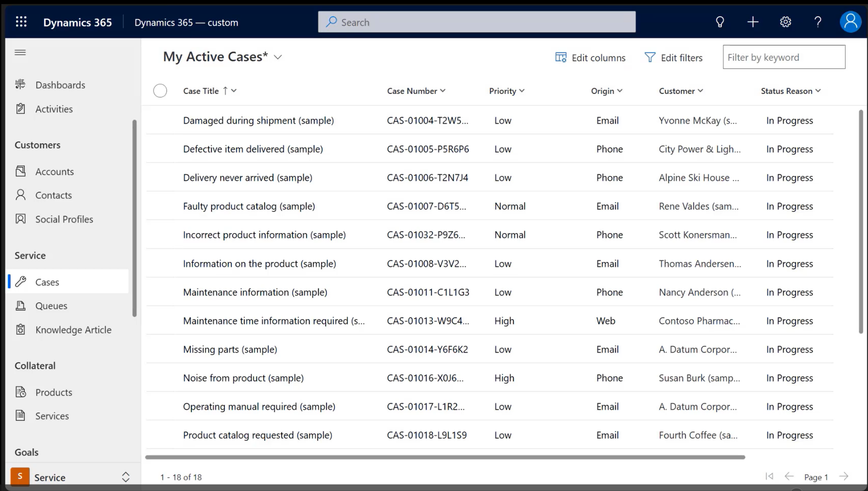Click the Edit columns icon

(560, 57)
